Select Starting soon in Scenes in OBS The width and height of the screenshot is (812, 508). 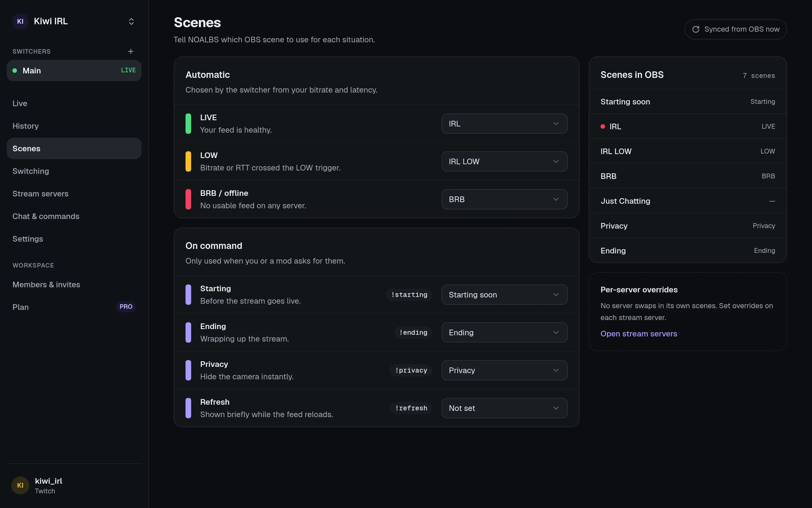tap(687, 102)
